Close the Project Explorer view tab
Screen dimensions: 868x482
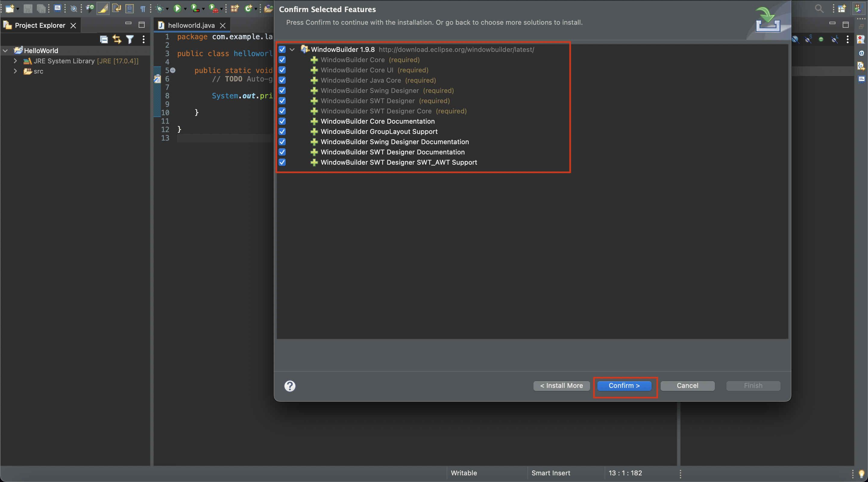(73, 25)
